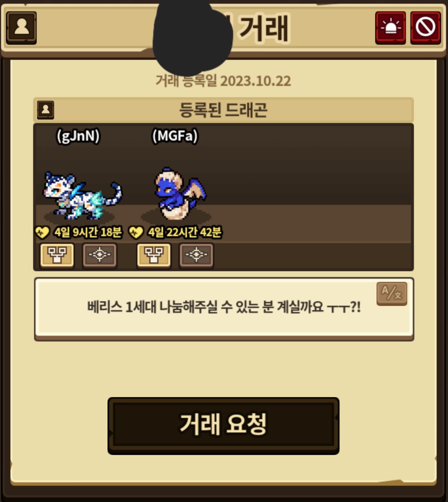Select the blue hatchling dragon sprite MGFa
The height and width of the screenshot is (502, 448).
[180, 193]
